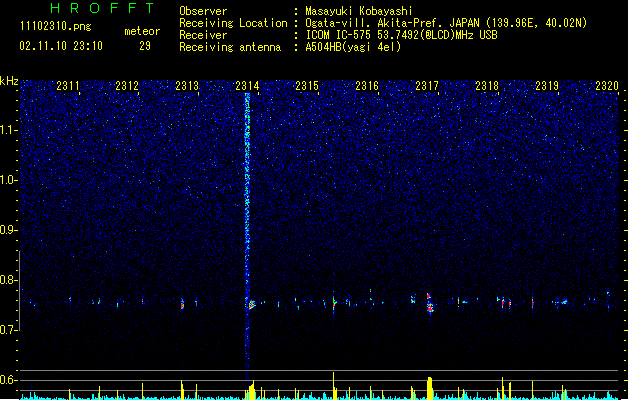Click the 2320 time marker
The width and height of the screenshot is (629, 400).
click(607, 86)
